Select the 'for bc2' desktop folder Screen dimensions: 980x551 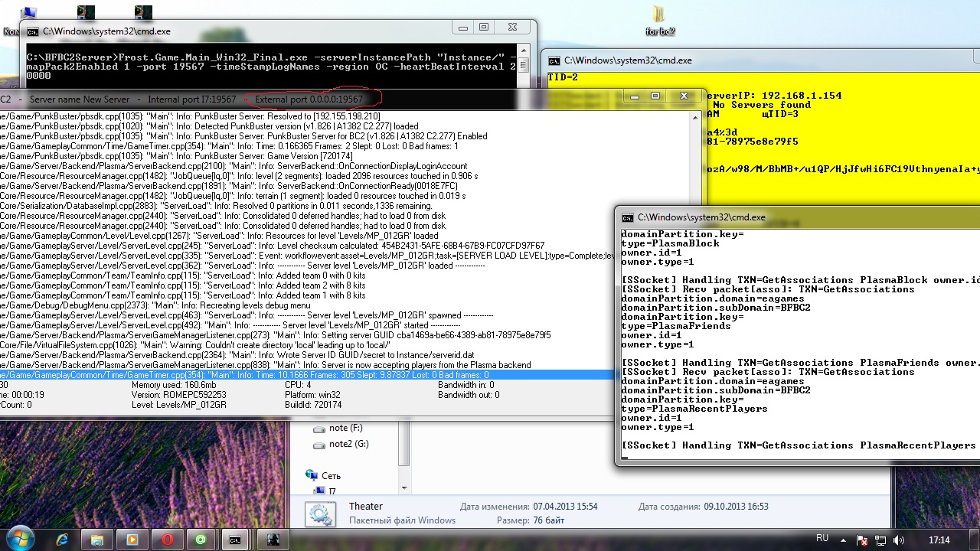coord(659,21)
